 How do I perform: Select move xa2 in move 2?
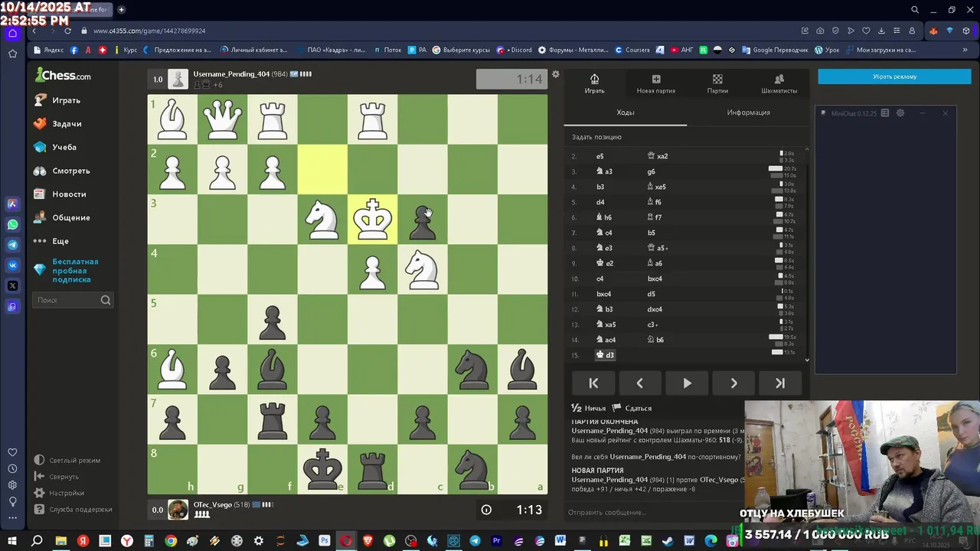(658, 156)
